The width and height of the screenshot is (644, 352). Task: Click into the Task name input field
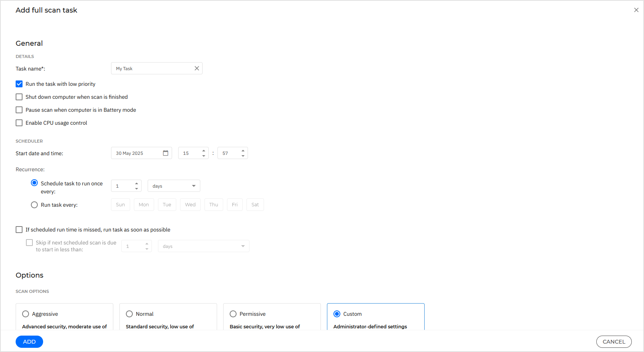[153, 69]
